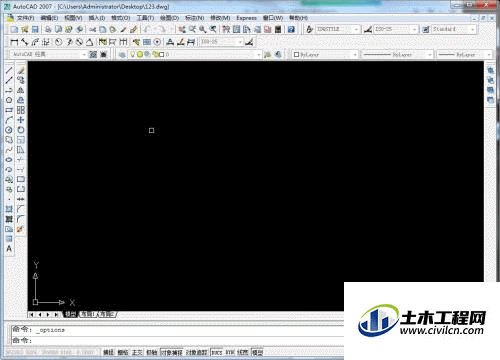
Task: Click the 模型 model button in status bar
Action: (257, 352)
